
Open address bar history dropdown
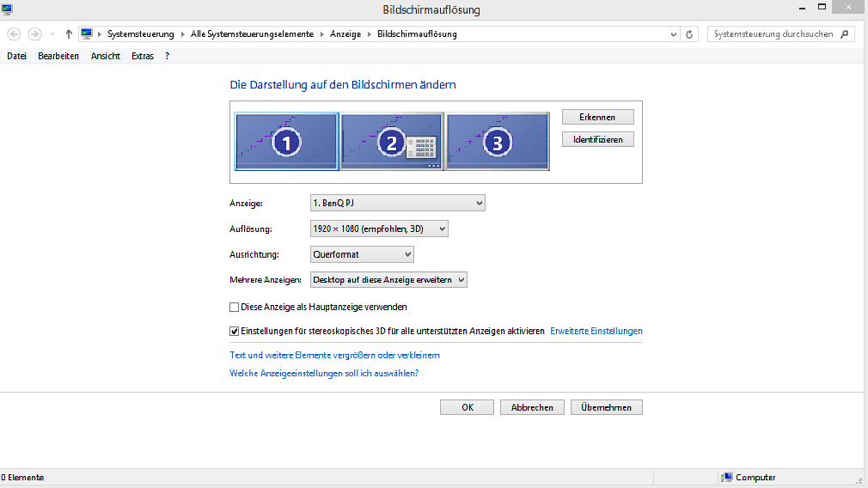[673, 34]
